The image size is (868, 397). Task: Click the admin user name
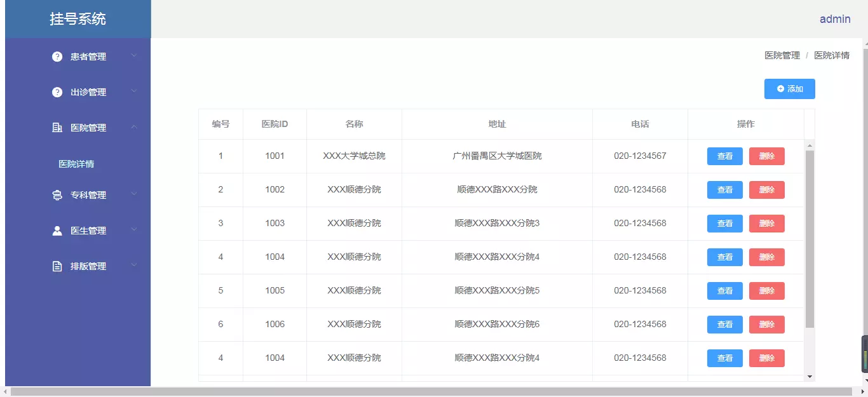835,19
